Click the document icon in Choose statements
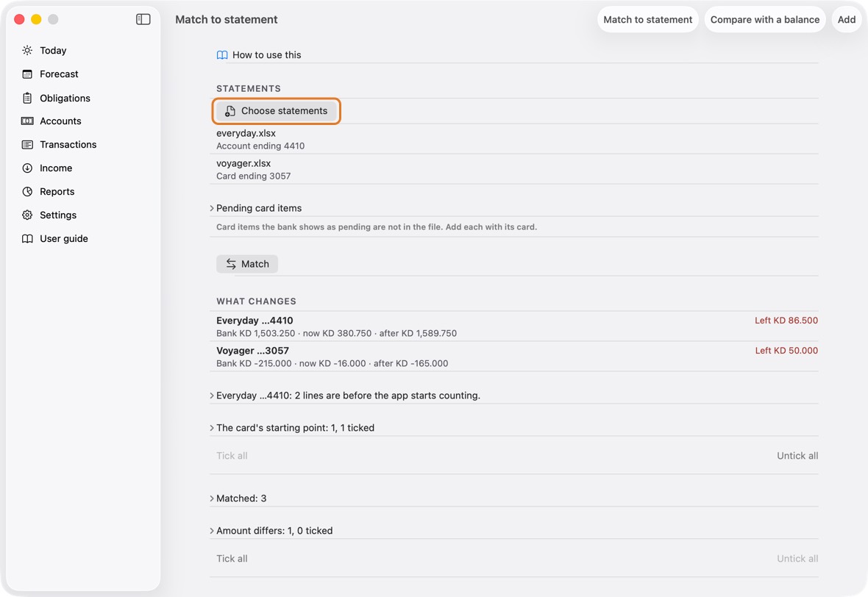868x597 pixels. coord(230,111)
